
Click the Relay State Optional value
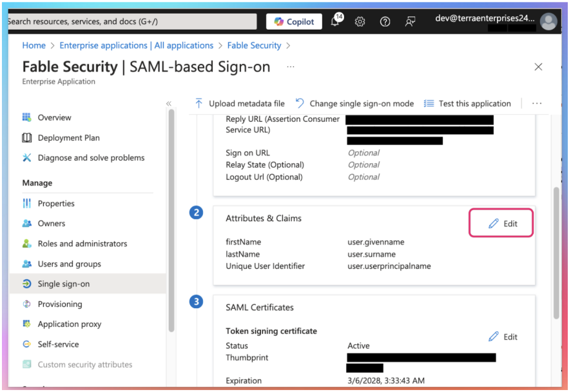tap(363, 164)
